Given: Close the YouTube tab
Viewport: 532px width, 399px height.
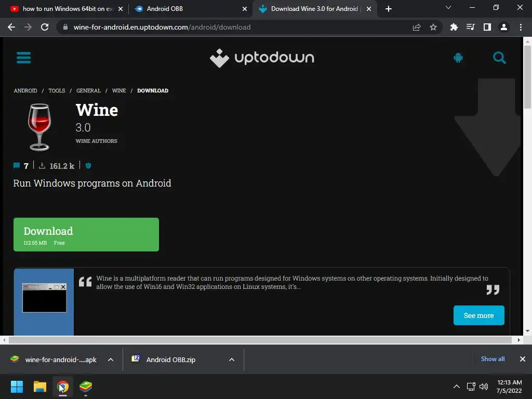Looking at the screenshot, I should (121, 9).
